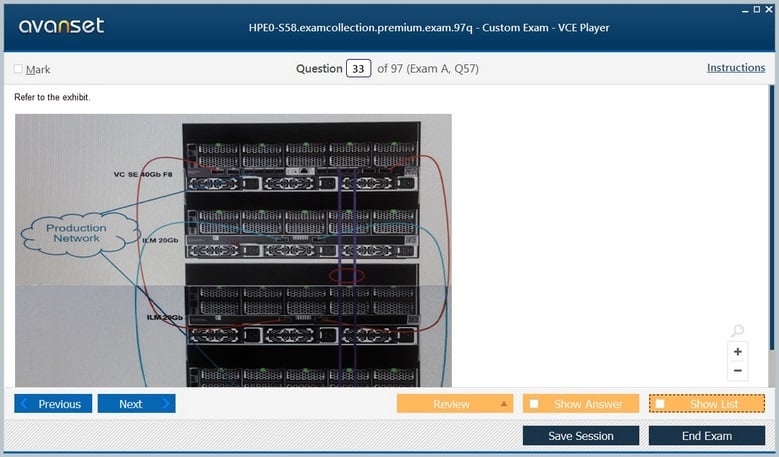Edit the question number field showing 33
The image size is (779, 457).
[358, 69]
